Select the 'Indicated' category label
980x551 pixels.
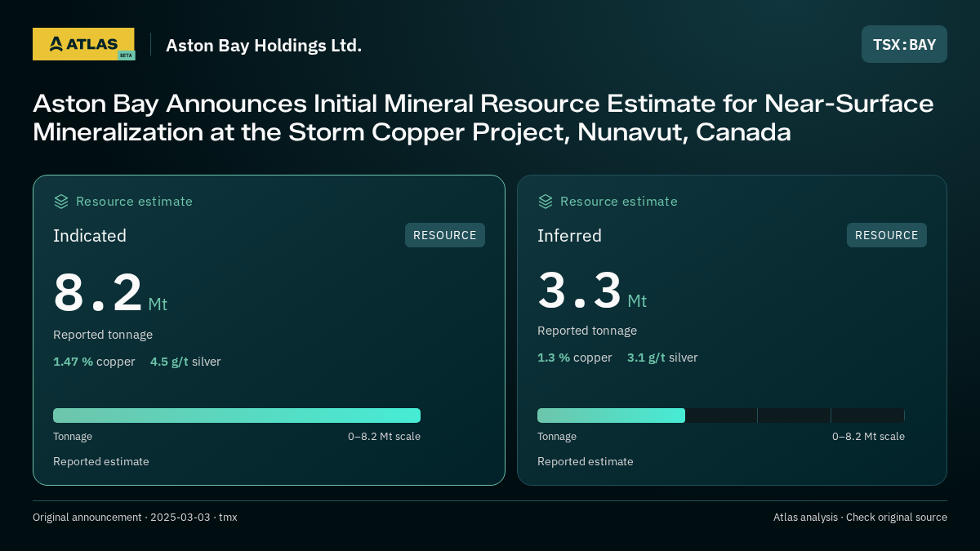(90, 236)
